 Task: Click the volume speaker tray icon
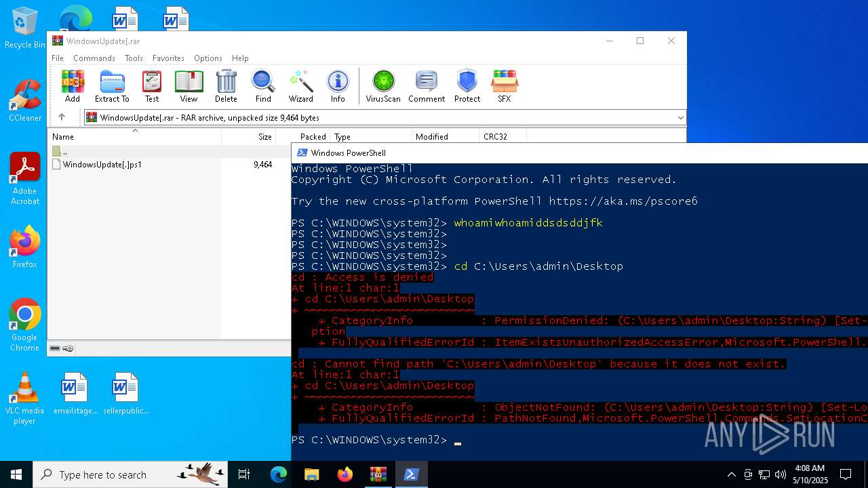781,474
